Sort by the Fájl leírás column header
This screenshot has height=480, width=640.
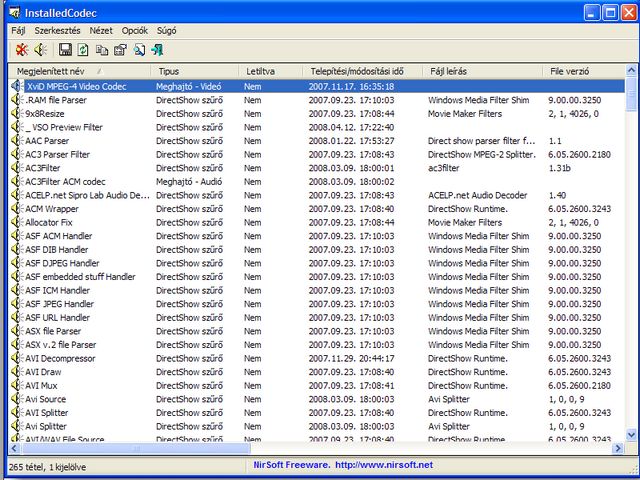tap(483, 71)
